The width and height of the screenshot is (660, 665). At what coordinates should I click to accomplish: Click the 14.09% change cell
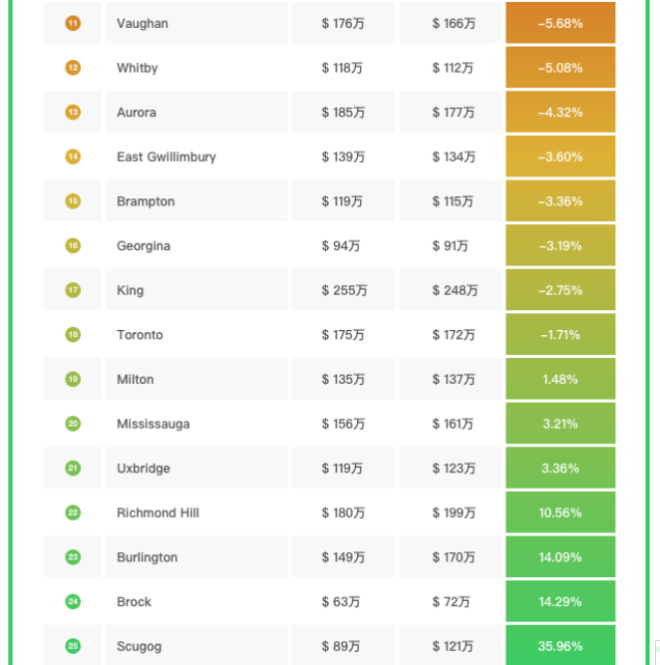click(560, 557)
